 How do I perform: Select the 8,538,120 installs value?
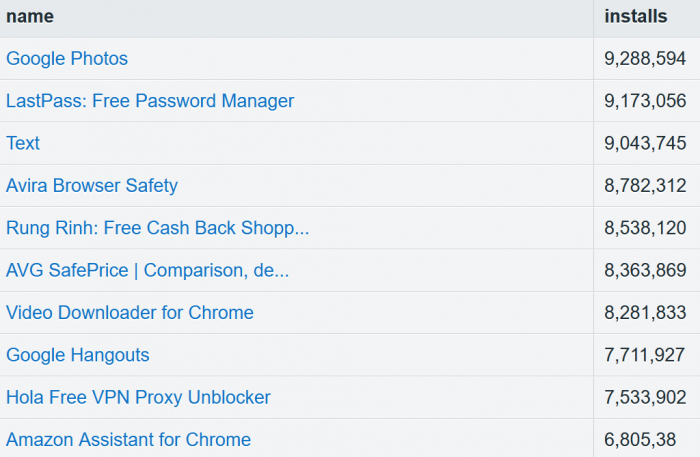tap(645, 228)
